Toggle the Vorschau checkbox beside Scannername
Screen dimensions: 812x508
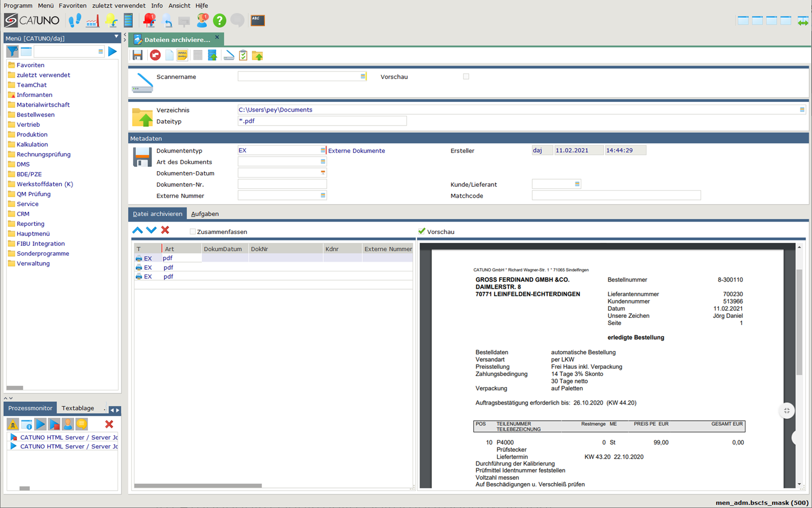tap(466, 77)
